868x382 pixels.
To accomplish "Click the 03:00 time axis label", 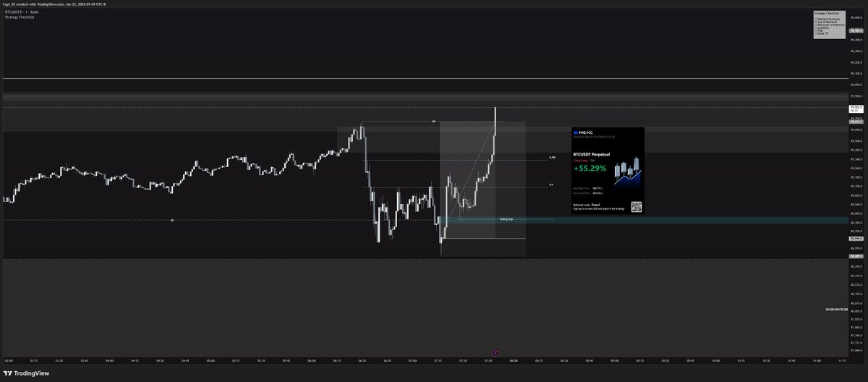I will coord(8,360).
